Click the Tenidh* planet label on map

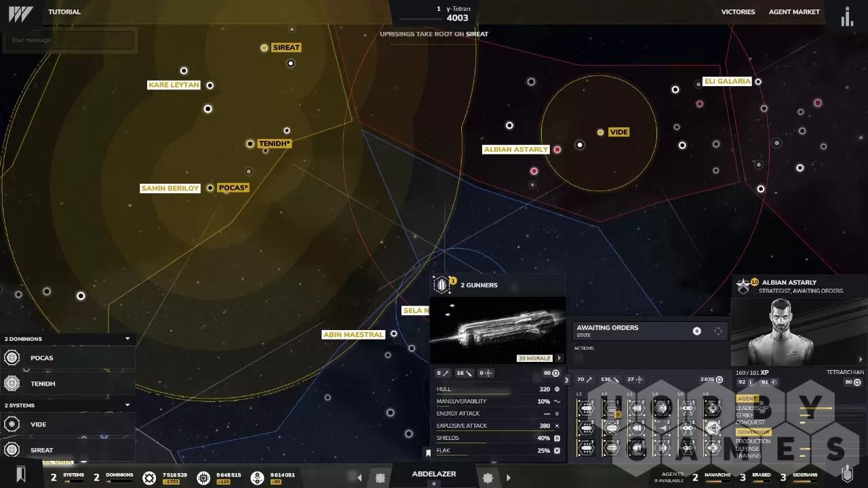click(x=275, y=144)
